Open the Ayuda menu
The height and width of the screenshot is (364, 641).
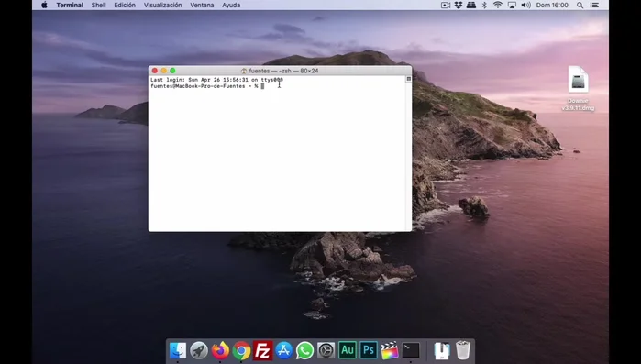coord(231,5)
